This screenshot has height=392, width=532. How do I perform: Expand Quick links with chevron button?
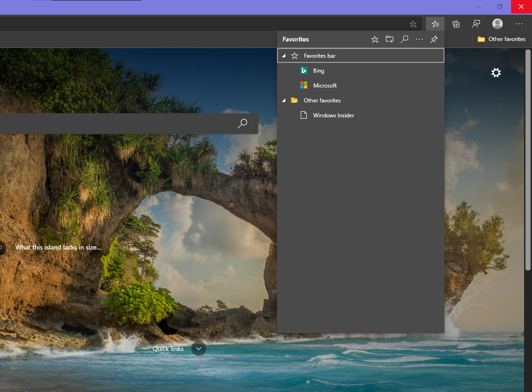(199, 349)
